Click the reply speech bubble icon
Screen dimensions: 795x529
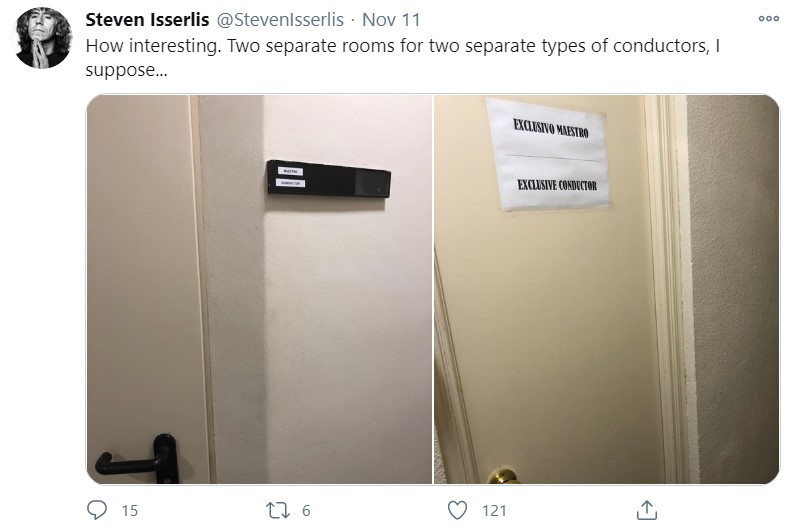coord(97,510)
